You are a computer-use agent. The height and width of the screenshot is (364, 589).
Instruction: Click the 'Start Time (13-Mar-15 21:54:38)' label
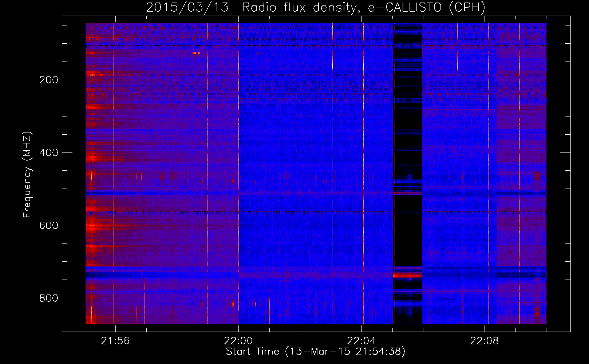(x=315, y=352)
